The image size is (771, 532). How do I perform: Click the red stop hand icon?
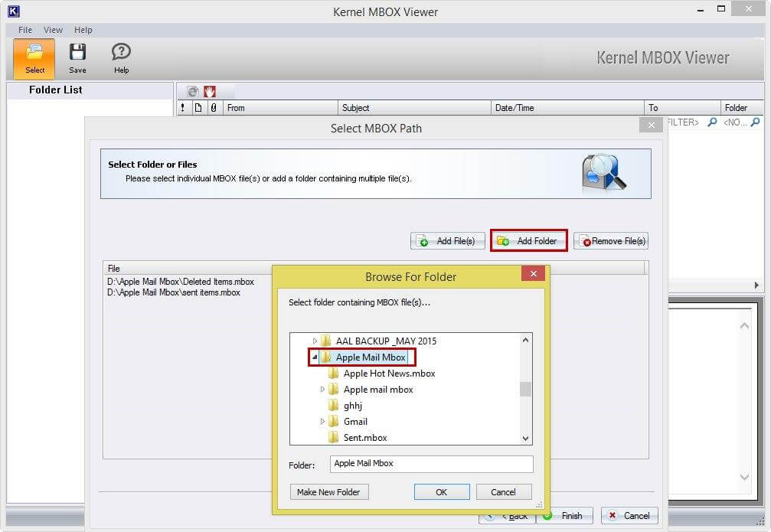point(210,91)
